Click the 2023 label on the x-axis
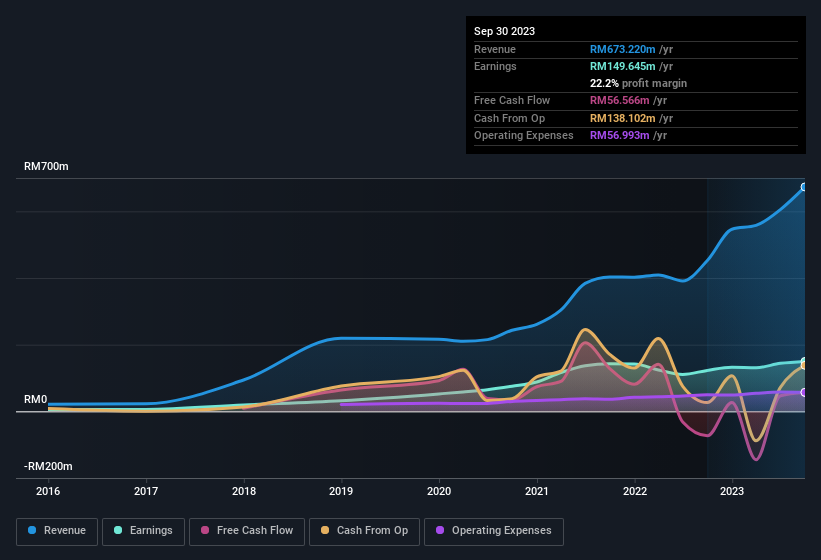This screenshot has width=821, height=560. [732, 491]
